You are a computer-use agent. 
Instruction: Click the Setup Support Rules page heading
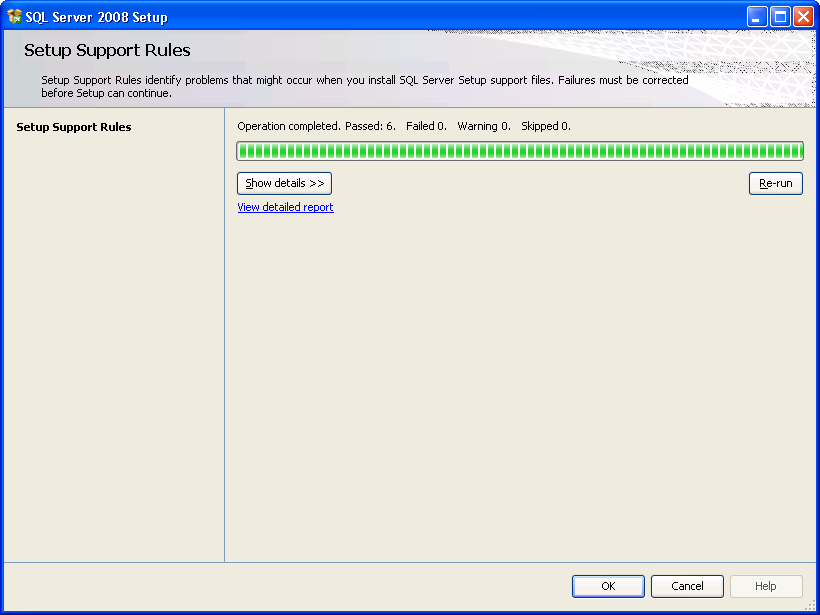pyautogui.click(x=107, y=50)
